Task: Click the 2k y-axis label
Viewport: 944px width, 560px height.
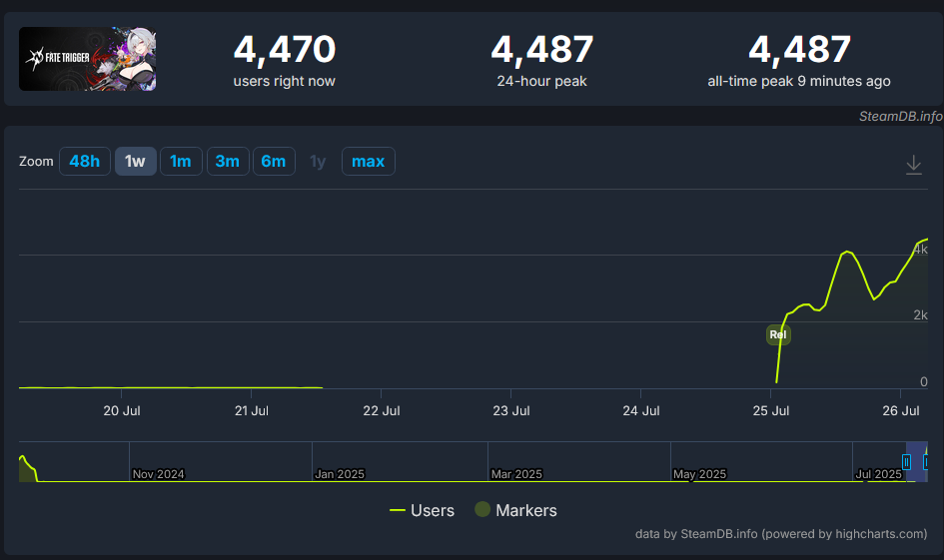Action: click(x=920, y=315)
